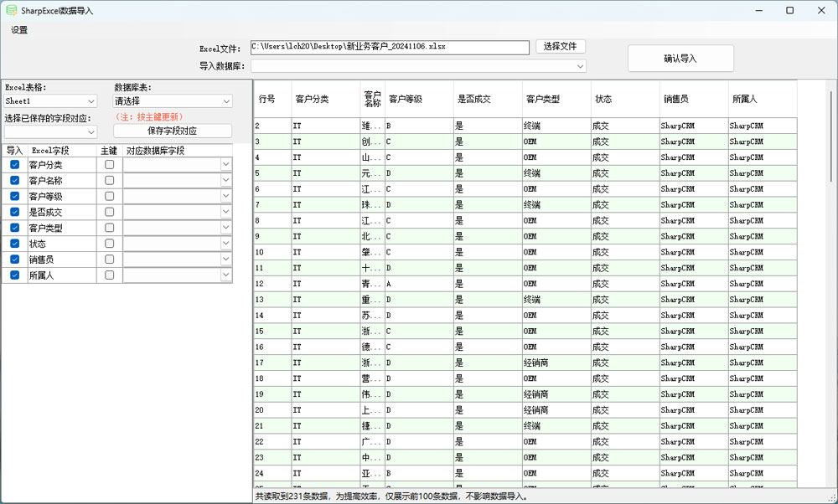838x504 pixels.
Task: Open the 设置 menu
Action: tap(19, 30)
